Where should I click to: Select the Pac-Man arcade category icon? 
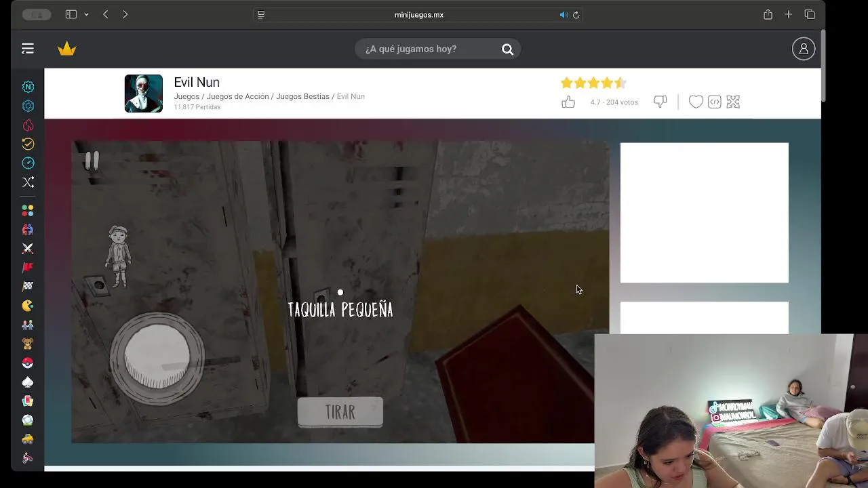tap(28, 306)
